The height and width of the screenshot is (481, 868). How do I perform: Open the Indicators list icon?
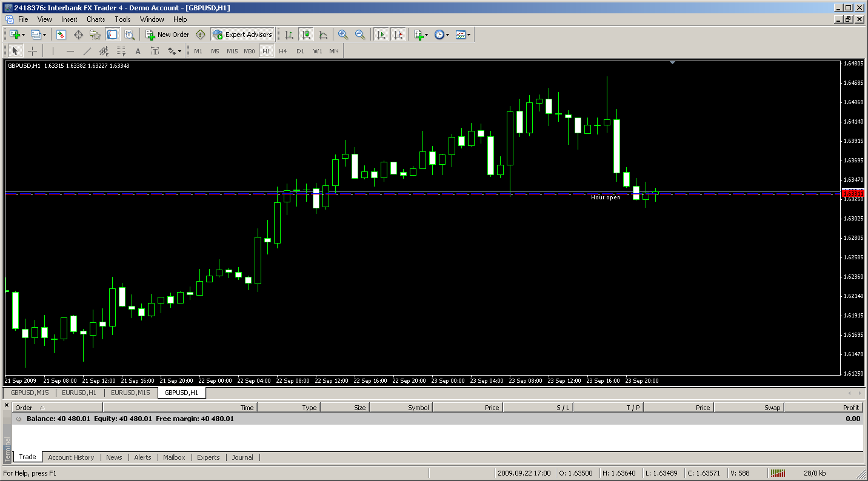click(x=418, y=35)
